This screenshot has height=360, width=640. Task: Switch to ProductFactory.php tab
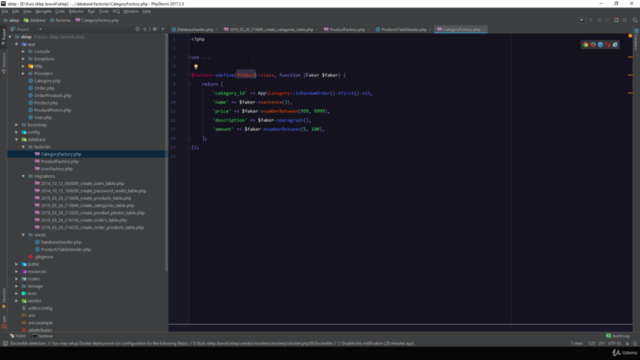point(347,29)
